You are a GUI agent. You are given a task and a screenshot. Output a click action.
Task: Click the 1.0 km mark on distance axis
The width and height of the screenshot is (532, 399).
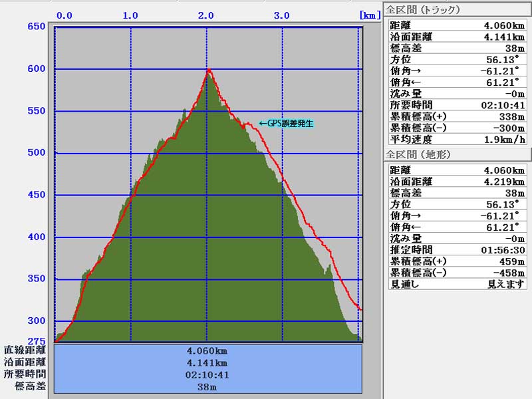(x=130, y=15)
